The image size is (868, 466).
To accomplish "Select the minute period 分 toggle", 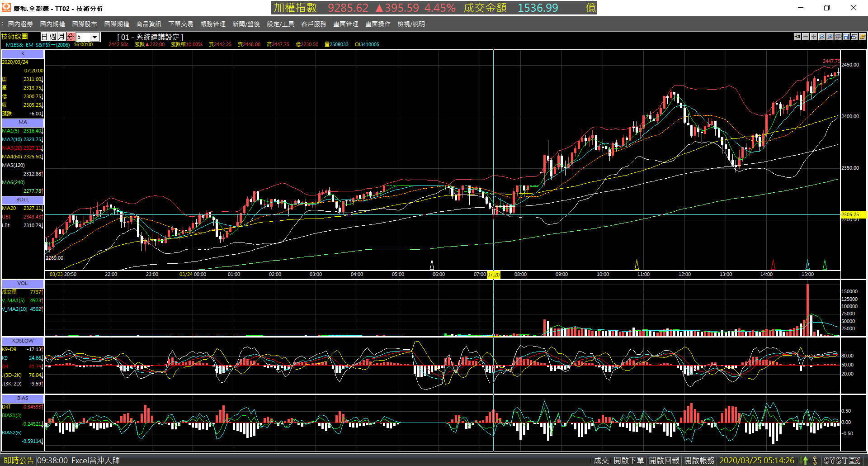I will pos(71,37).
